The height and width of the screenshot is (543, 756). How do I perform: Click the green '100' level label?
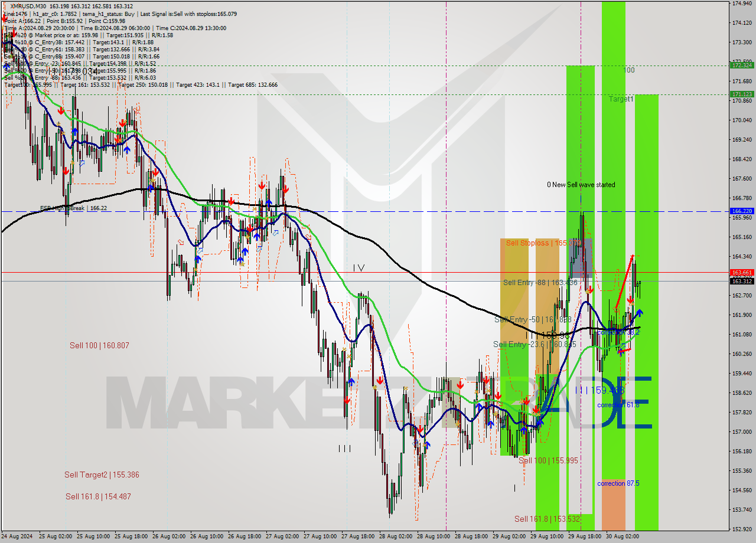(629, 70)
